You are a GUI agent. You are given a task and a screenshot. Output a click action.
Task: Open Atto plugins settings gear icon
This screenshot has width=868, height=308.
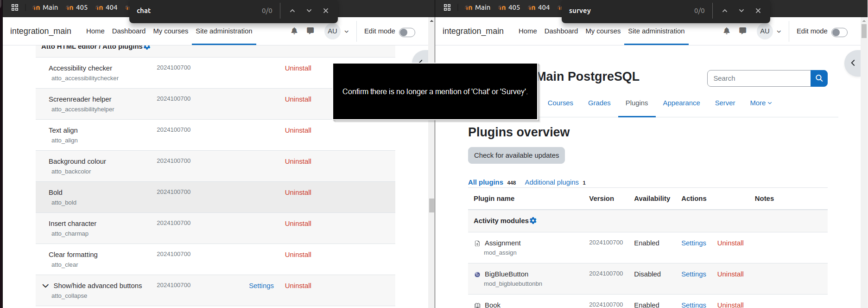(147, 47)
